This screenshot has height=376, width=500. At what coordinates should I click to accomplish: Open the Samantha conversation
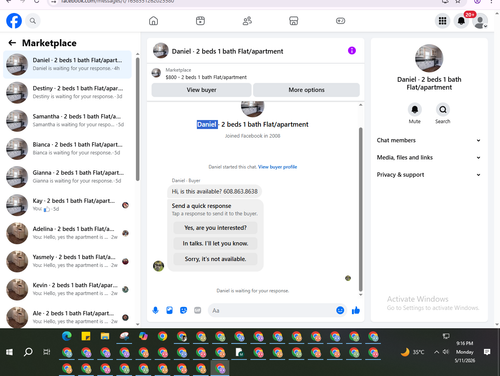pos(67,120)
